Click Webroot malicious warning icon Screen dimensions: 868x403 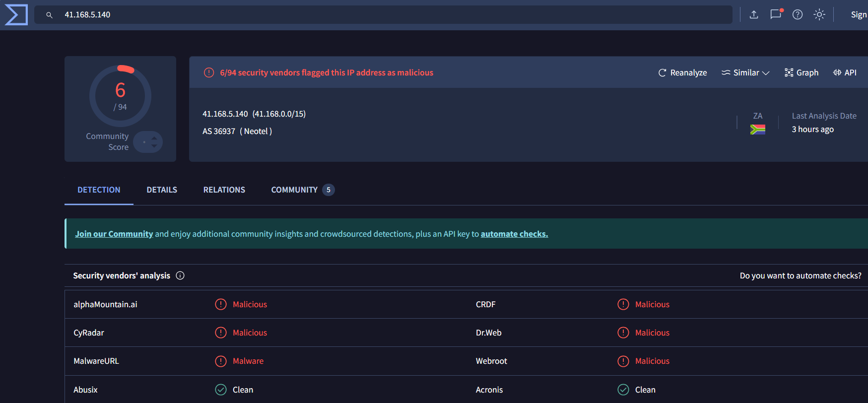(x=623, y=361)
